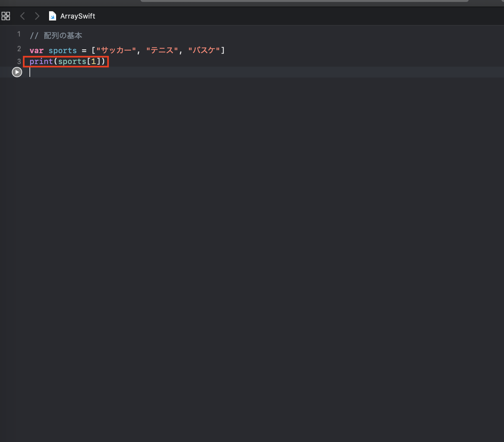Click the var keyword on line 2
The height and width of the screenshot is (442, 504).
click(37, 51)
